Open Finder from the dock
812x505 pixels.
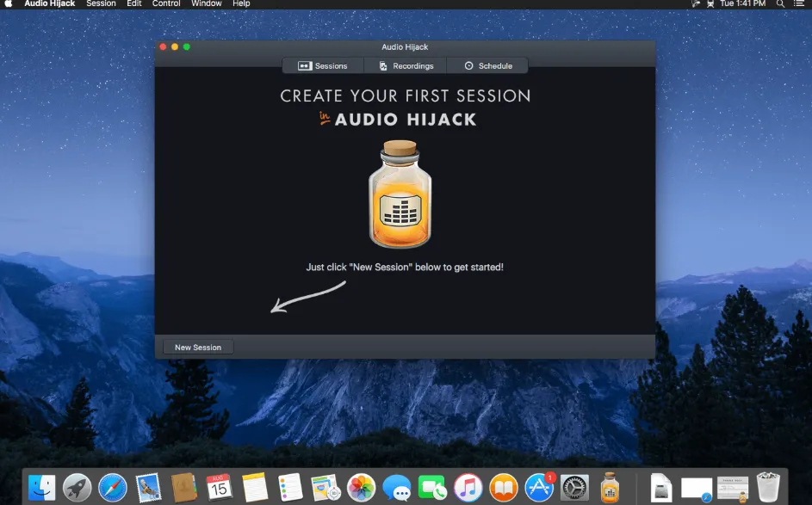tap(41, 488)
